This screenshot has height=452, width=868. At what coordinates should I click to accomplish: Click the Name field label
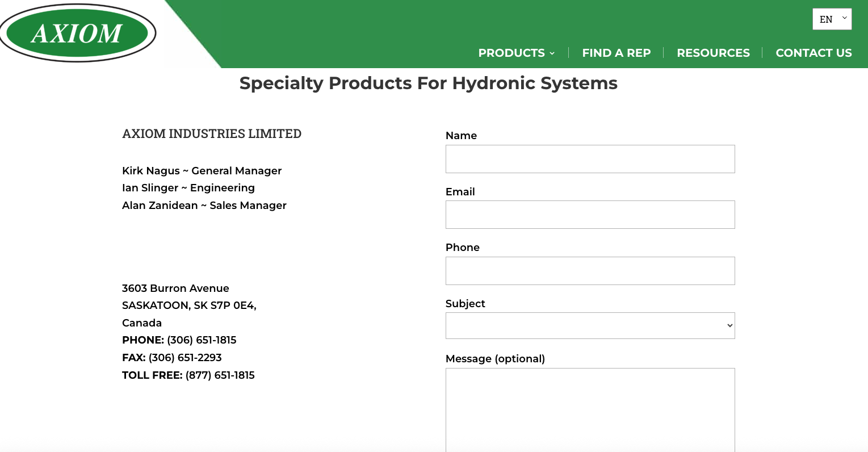461,136
